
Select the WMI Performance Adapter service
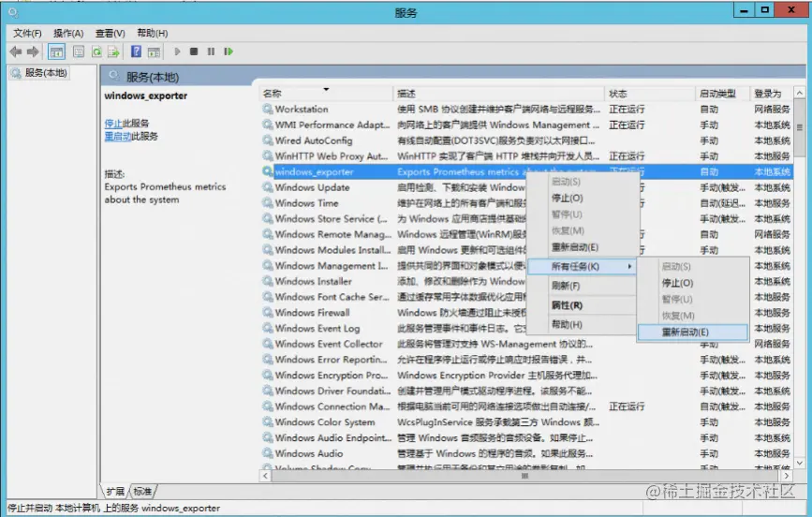coord(525,125)
